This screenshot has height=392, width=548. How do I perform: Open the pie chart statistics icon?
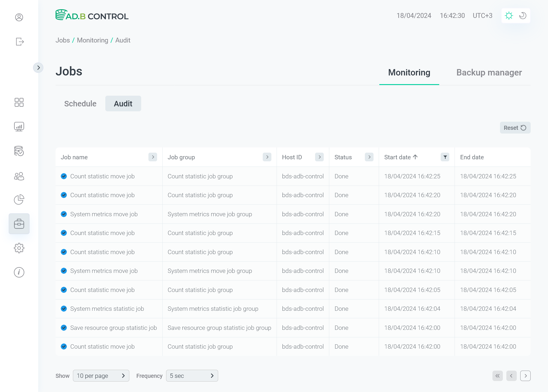(19, 199)
